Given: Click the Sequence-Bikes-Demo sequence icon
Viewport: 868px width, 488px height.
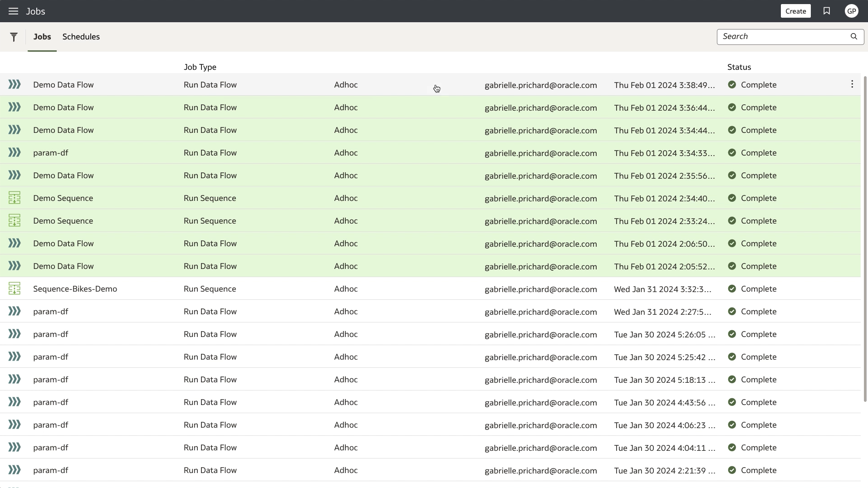Looking at the screenshot, I should tap(14, 288).
